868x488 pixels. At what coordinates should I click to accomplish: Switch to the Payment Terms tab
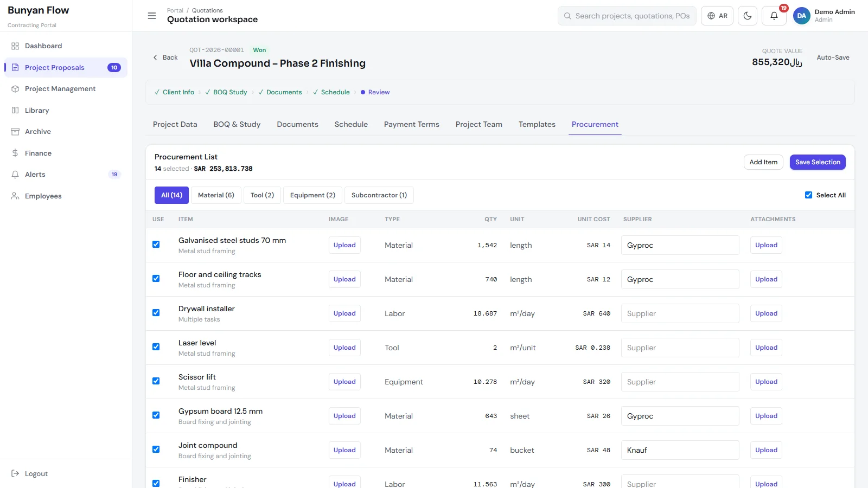coord(412,125)
